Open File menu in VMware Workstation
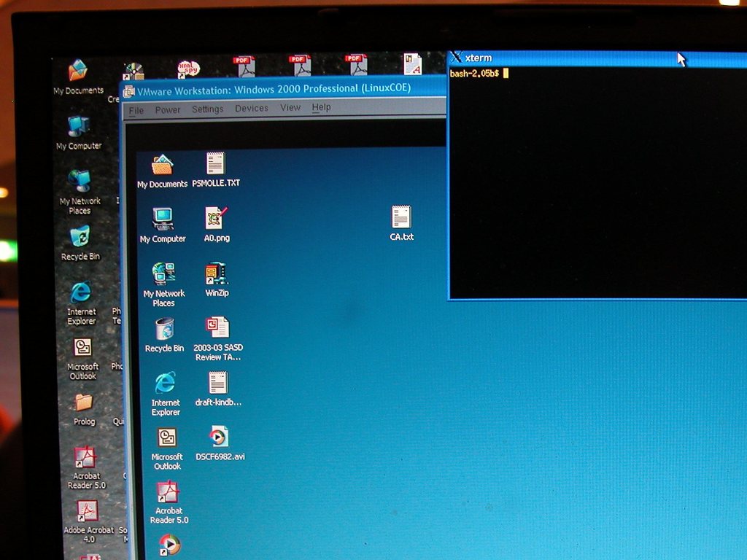 tap(136, 111)
